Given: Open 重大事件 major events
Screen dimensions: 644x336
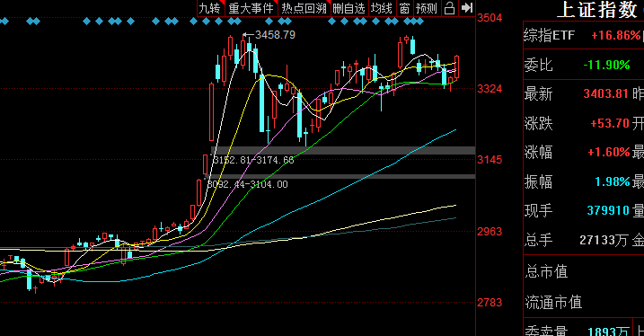Looking at the screenshot, I should [x=251, y=8].
